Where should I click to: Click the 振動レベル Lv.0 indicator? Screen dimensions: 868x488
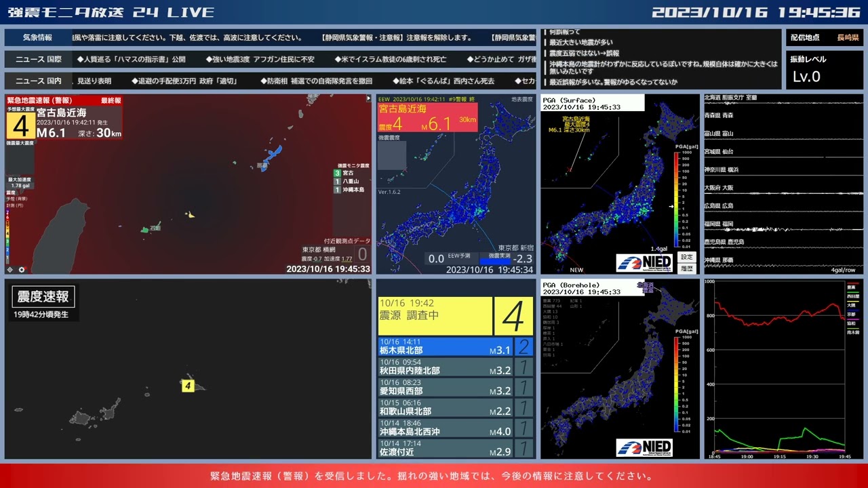pos(825,70)
